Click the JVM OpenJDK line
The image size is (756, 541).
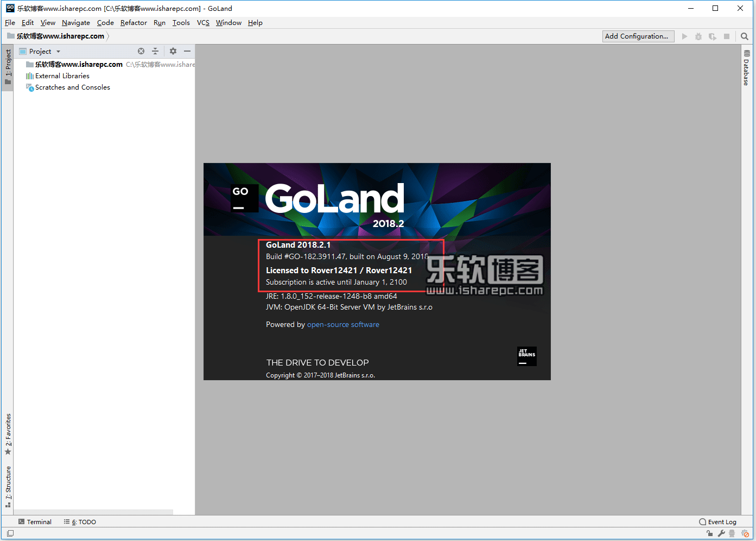[349, 307]
